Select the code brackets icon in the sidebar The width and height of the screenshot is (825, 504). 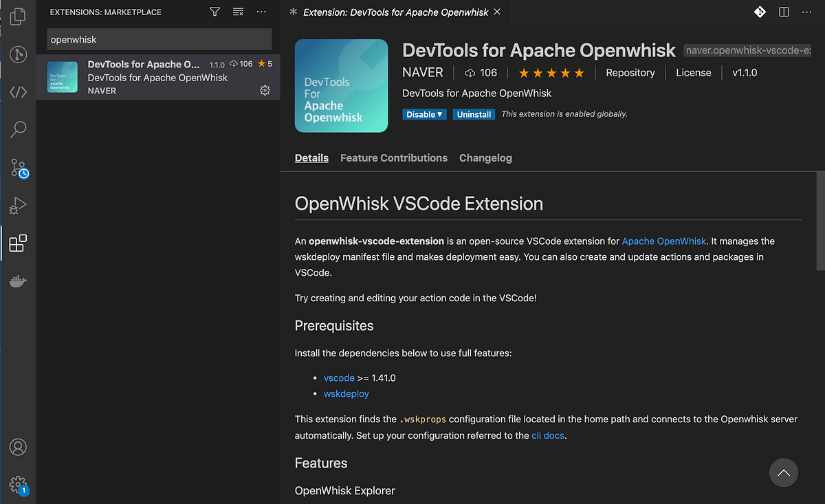(19, 91)
